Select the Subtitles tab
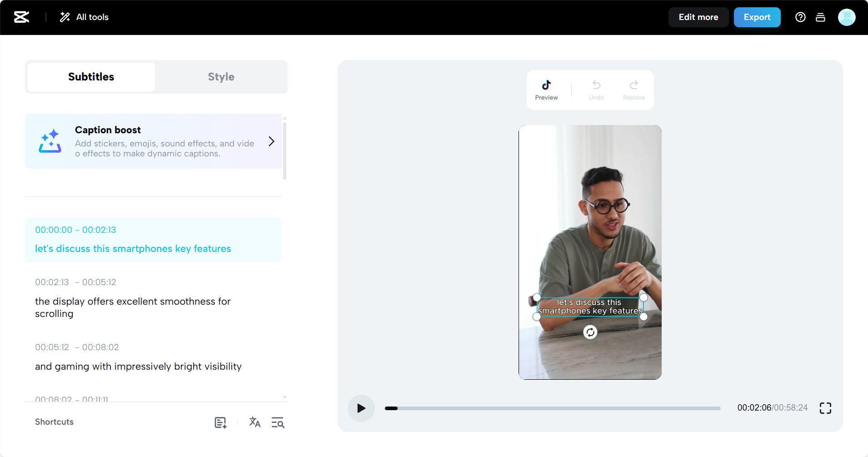 pyautogui.click(x=90, y=76)
